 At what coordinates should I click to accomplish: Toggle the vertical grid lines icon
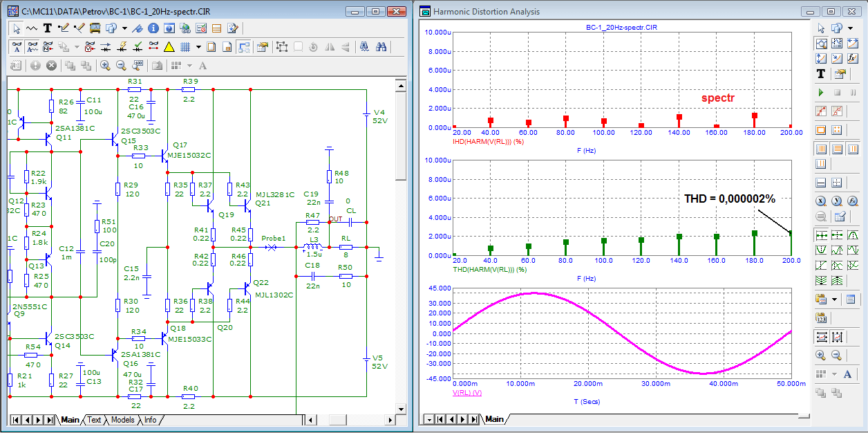(x=821, y=149)
